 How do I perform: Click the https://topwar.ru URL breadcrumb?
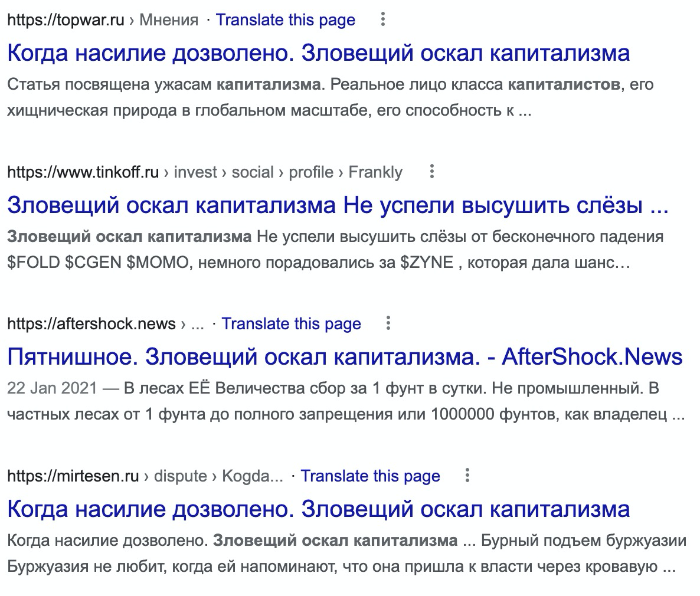point(66,19)
